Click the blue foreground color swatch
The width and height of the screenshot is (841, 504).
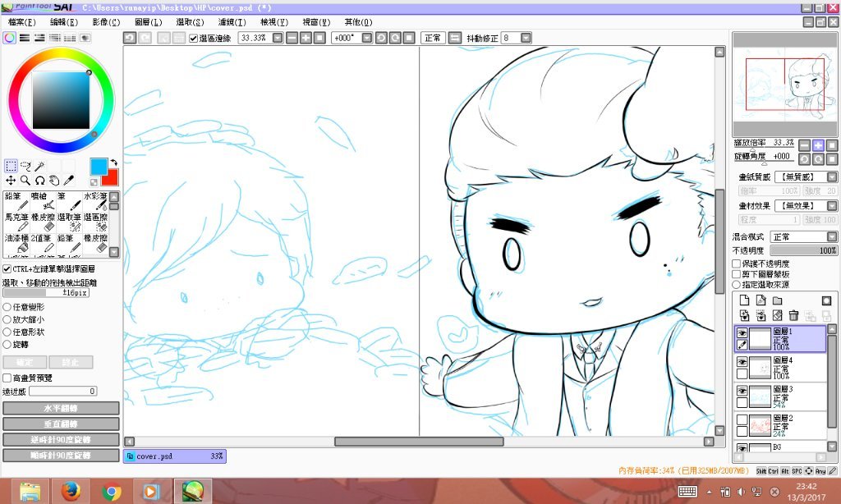click(x=99, y=167)
